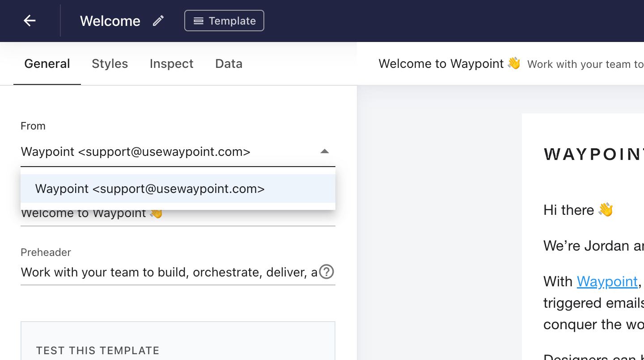This screenshot has height=360, width=644.
Task: Collapse the From dropdown using its arrow
Action: [x=325, y=151]
